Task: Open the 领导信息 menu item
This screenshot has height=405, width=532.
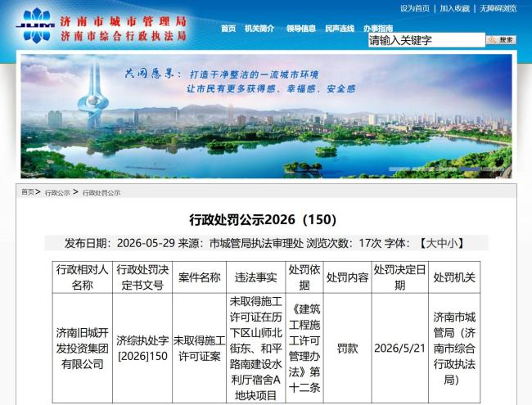Action: click(x=301, y=29)
